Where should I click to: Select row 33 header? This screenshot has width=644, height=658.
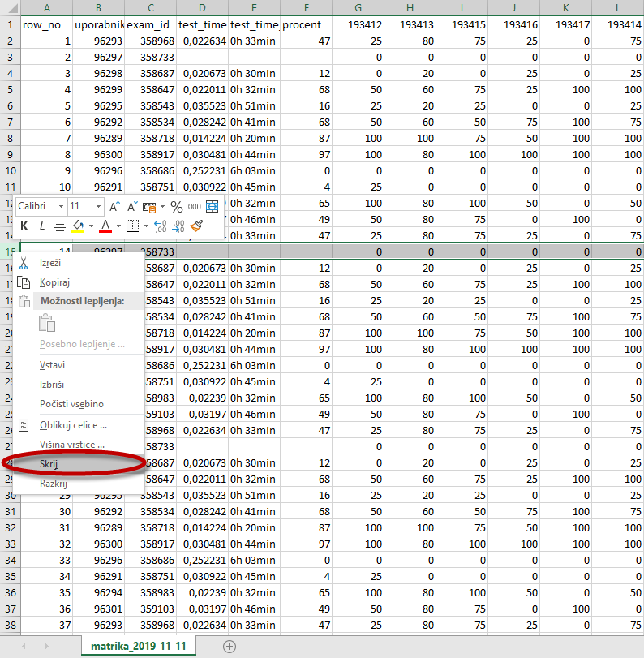point(10,544)
